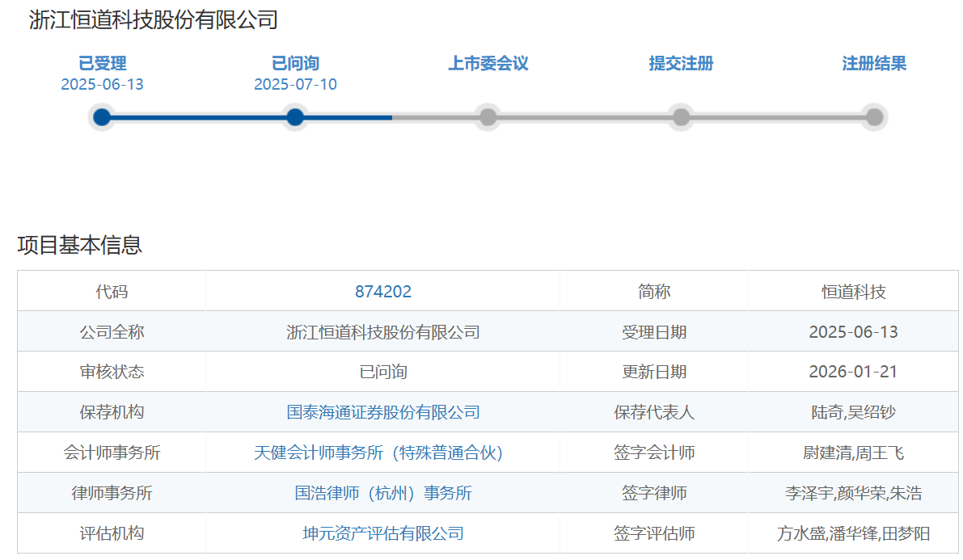Click the 更新日期 value 2026-01-21 cell
963x560 pixels.
point(853,372)
